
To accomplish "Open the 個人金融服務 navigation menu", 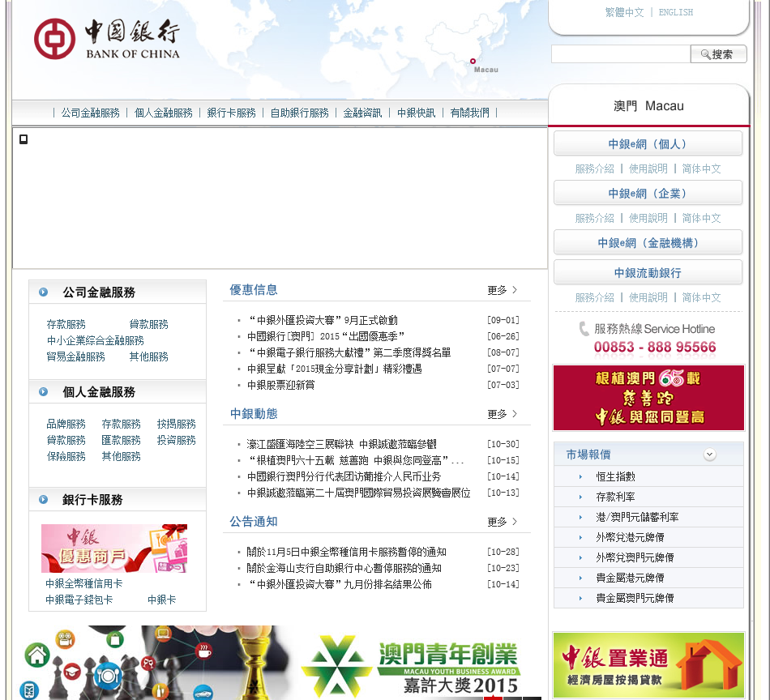I will pyautogui.click(x=164, y=113).
